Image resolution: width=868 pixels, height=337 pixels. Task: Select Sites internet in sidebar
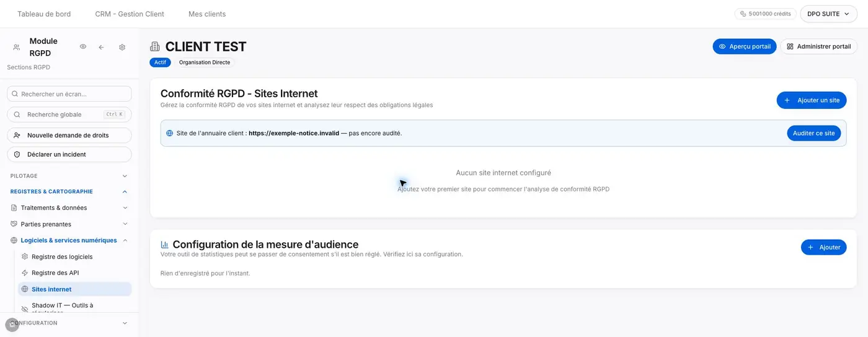pos(74,289)
